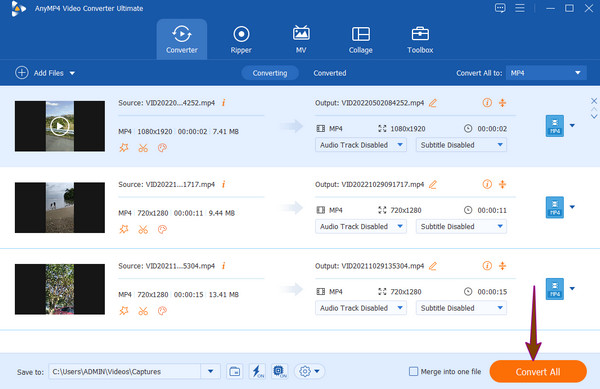
Task: Open Audio Track Disabled dropdown for VID20211029135304.mp4
Action: coord(361,308)
